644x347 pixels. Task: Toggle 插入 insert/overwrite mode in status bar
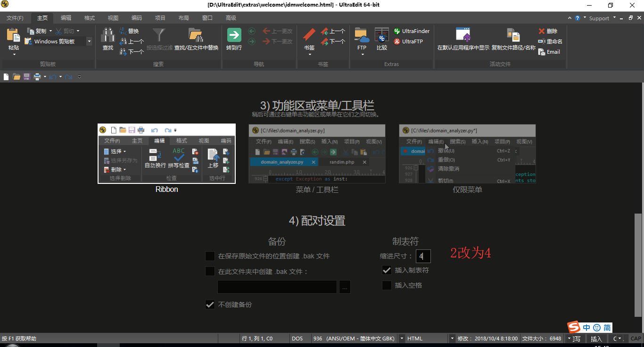[596, 339]
